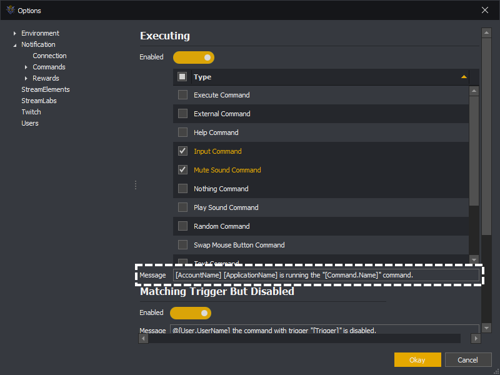The height and width of the screenshot is (375, 500).
Task: Uncheck the Input Command checkbox
Action: pos(183,151)
